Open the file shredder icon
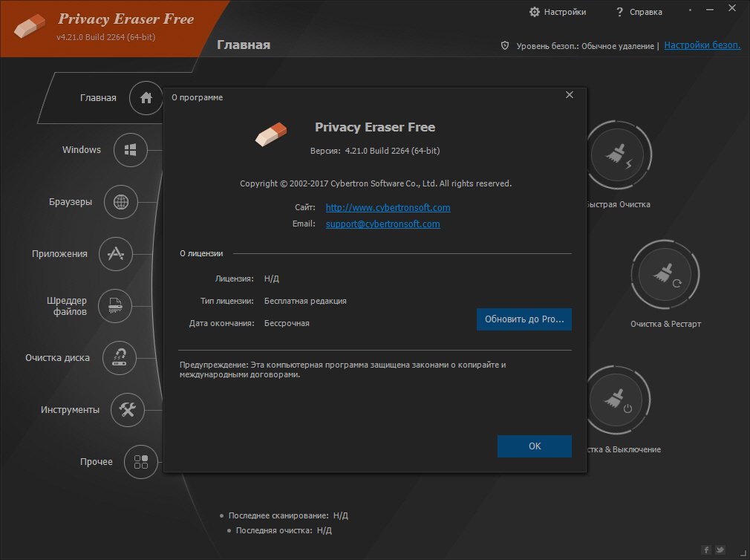Screen dimensions: 750x560 tap(115, 305)
